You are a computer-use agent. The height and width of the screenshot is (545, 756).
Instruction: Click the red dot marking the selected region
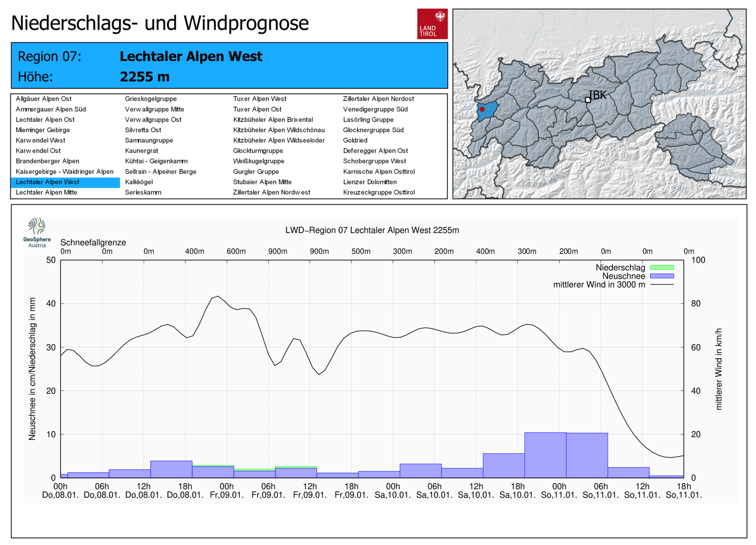482,109
